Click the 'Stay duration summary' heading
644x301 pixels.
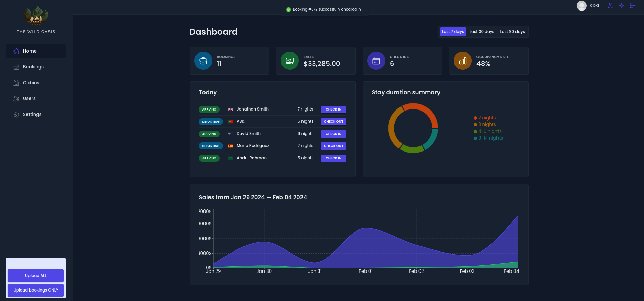[x=406, y=92]
